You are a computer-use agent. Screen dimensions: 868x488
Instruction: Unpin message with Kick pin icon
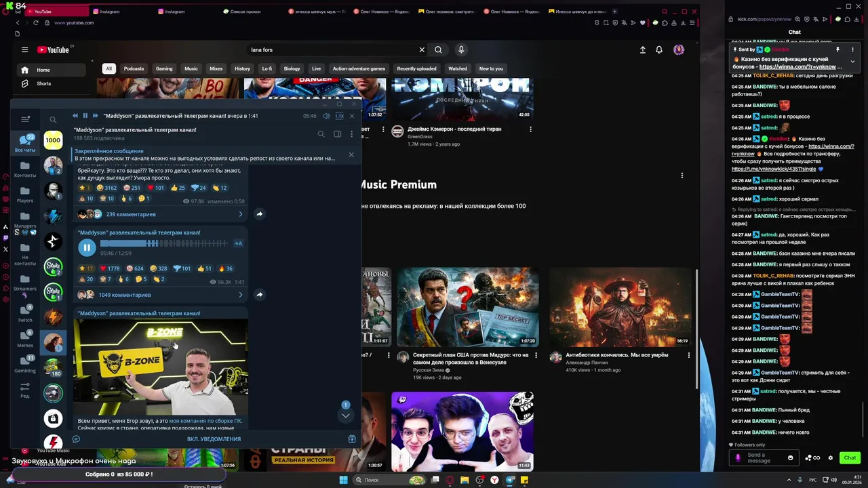(837, 49)
